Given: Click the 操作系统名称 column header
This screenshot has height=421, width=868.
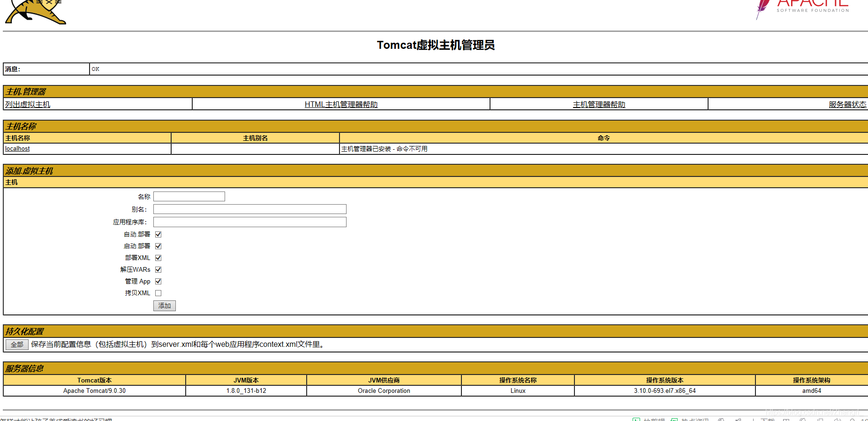Looking at the screenshot, I should click(518, 380).
